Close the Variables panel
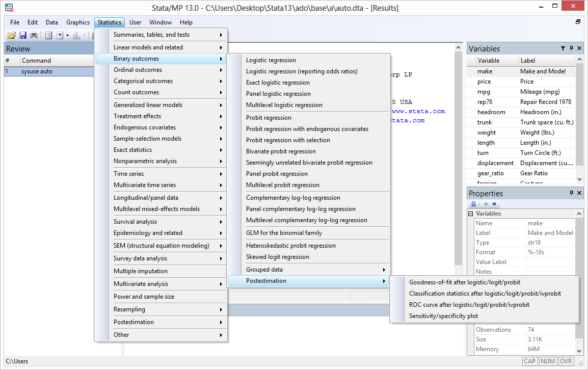The image size is (588, 370). coord(579,48)
